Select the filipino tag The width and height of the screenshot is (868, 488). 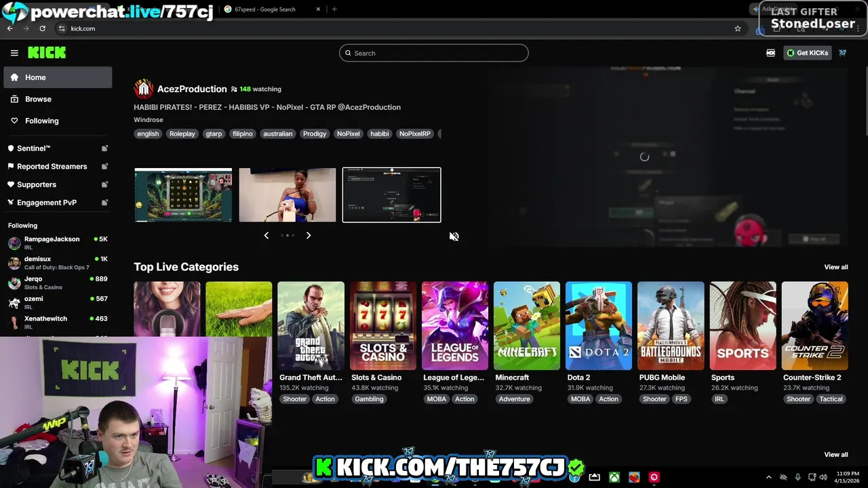(x=243, y=134)
